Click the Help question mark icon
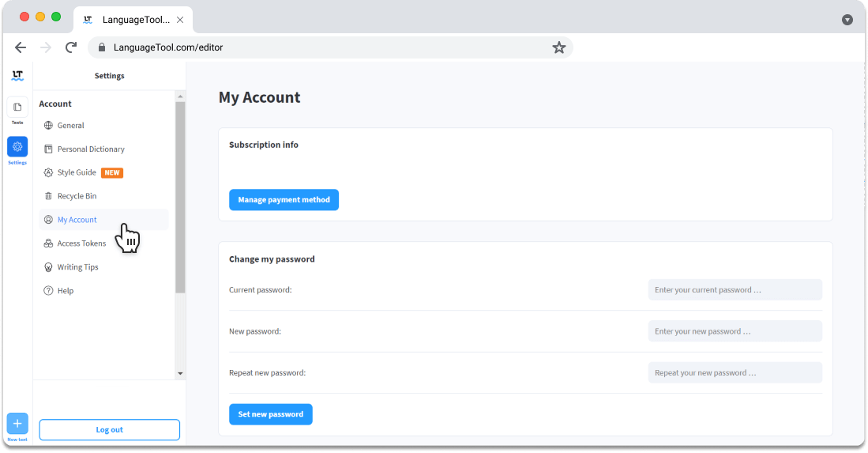This screenshot has width=868, height=453. click(49, 291)
